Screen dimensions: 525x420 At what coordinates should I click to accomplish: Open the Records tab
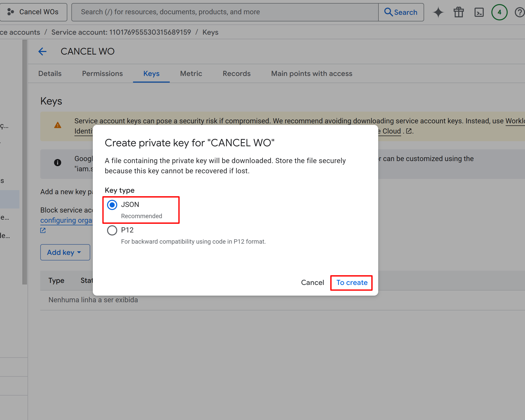click(x=237, y=74)
